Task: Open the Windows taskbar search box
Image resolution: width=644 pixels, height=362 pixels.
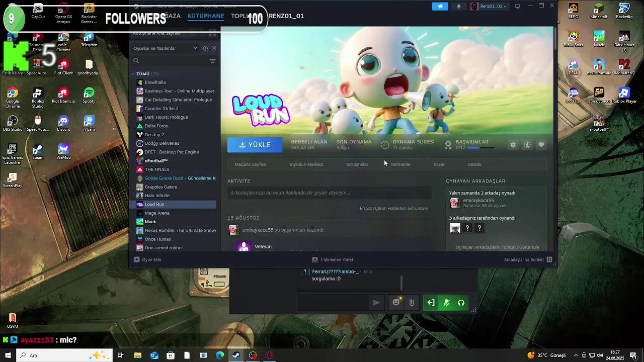Action: click(64, 355)
